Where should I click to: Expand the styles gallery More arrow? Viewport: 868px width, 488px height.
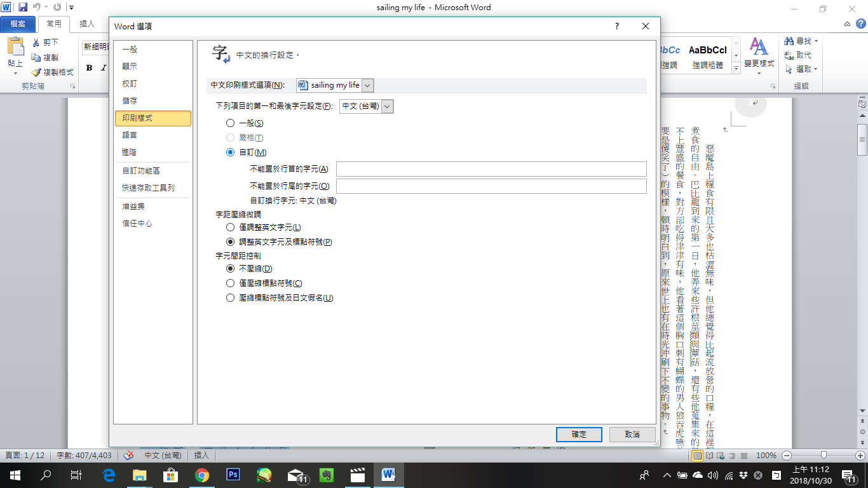click(736, 67)
